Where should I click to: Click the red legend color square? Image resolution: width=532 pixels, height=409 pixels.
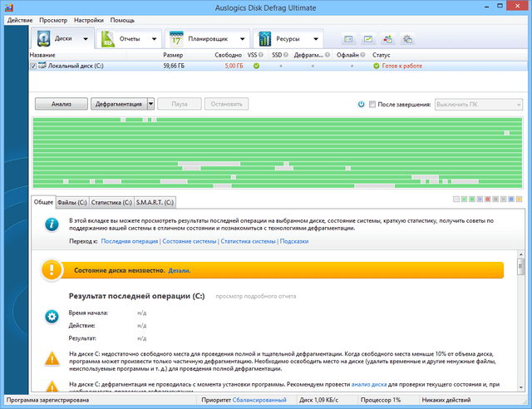(x=488, y=200)
